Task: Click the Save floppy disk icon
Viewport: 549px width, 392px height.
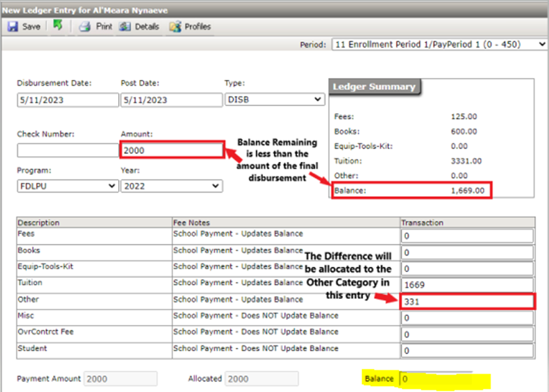Action: (13, 27)
